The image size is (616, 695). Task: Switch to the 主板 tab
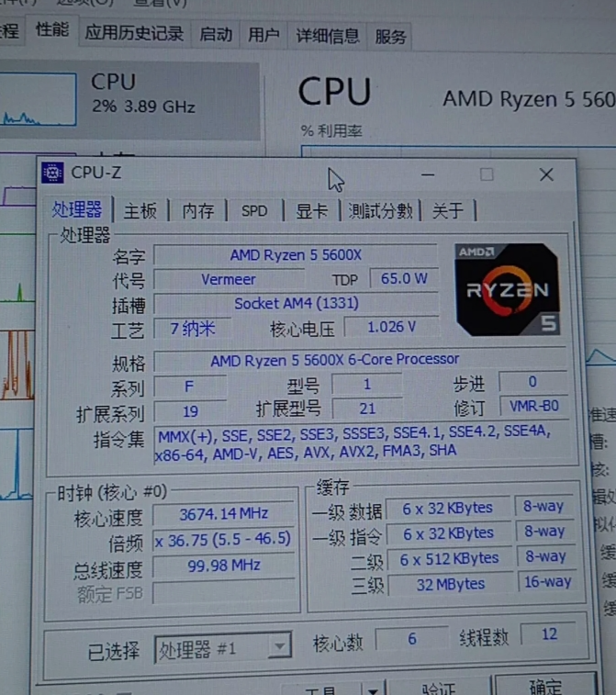coord(140,211)
